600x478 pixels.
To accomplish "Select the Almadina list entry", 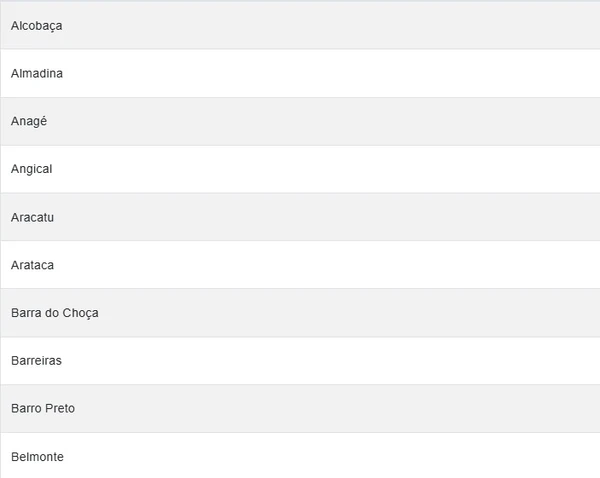I will (36, 73).
